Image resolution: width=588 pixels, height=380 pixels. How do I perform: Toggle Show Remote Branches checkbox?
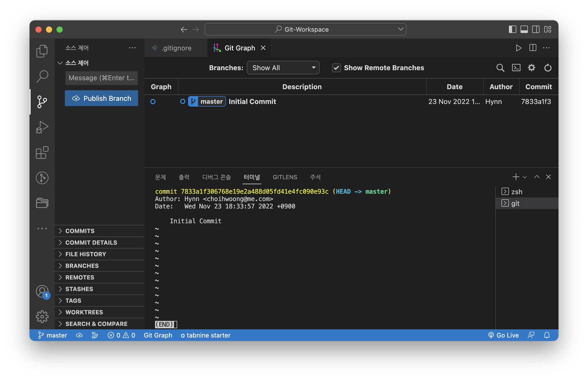(x=336, y=68)
